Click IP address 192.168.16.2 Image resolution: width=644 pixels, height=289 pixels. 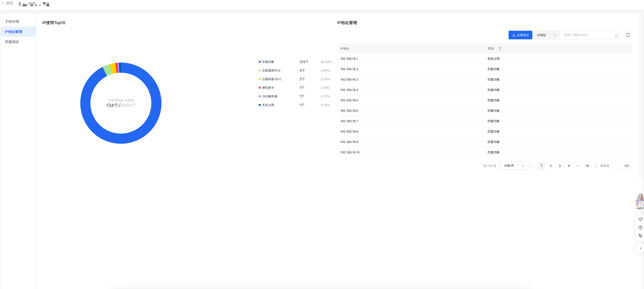[349, 69]
